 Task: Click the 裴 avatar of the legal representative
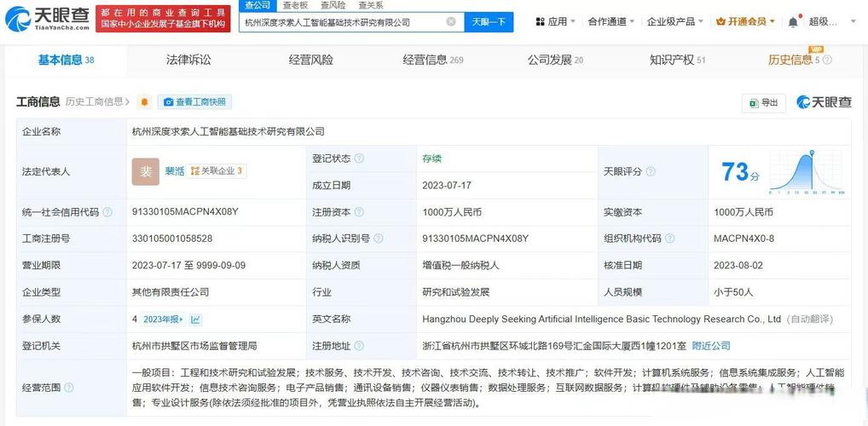tap(146, 171)
